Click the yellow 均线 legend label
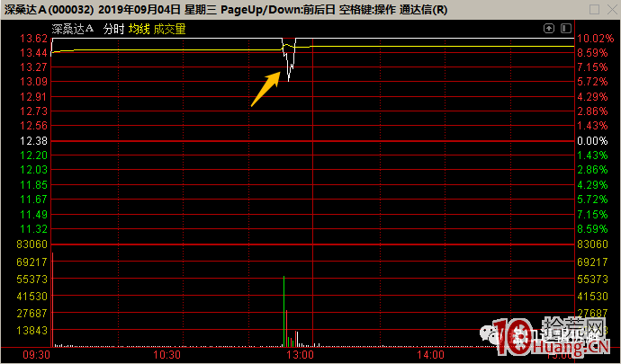621x364 pixels. coord(139,30)
